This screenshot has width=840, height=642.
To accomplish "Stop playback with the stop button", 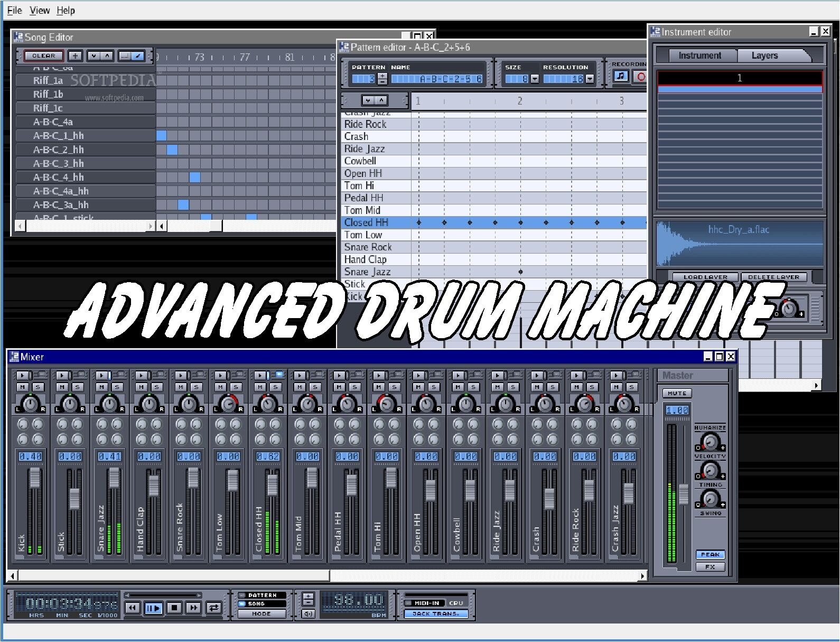I will 174,608.
